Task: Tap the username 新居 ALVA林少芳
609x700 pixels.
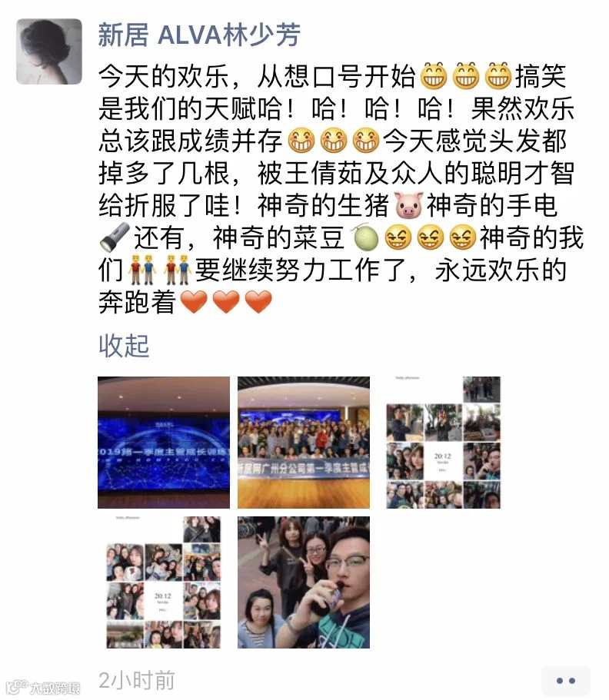Action: coord(199,35)
